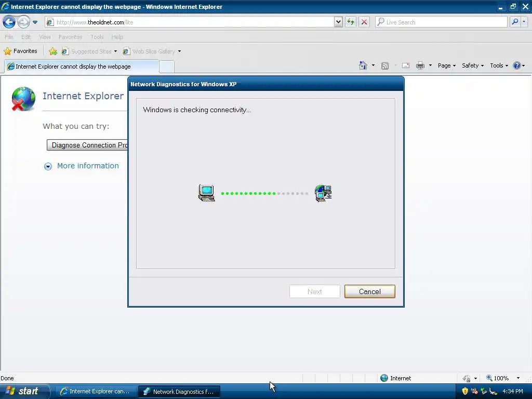Viewport: 532px width, 399px height.
Task: Restore down the Internet Explorer window
Action: 513,6
